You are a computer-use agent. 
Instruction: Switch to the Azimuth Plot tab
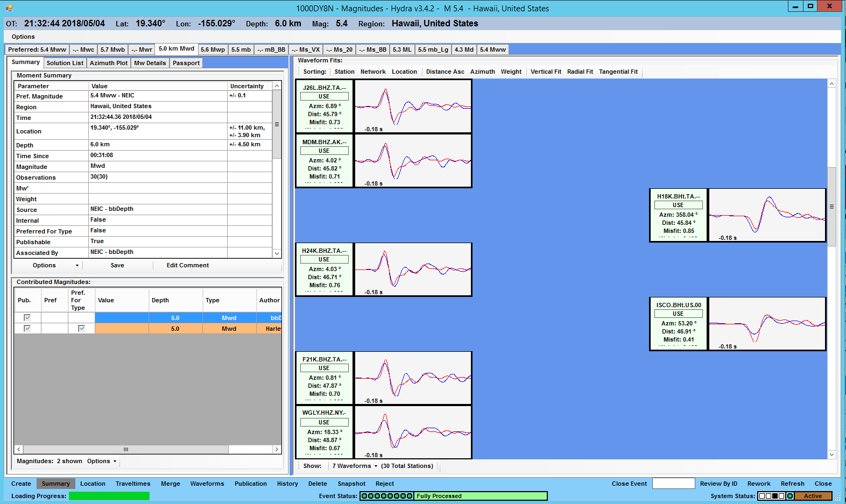(109, 63)
